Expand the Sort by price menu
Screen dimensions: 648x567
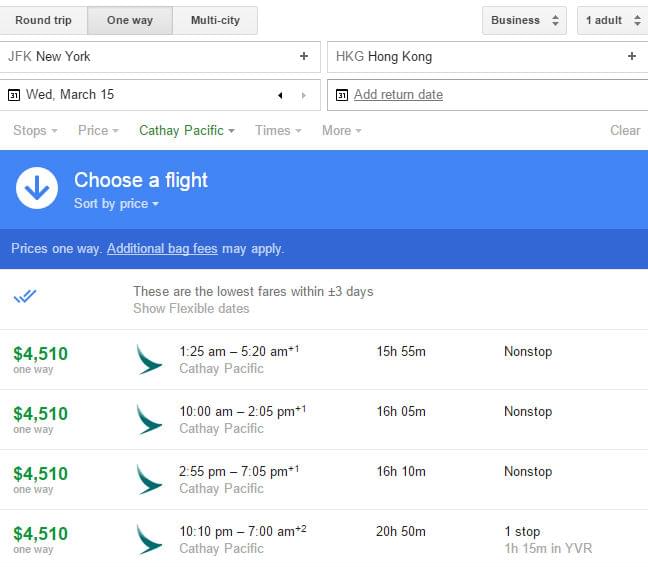pos(116,204)
